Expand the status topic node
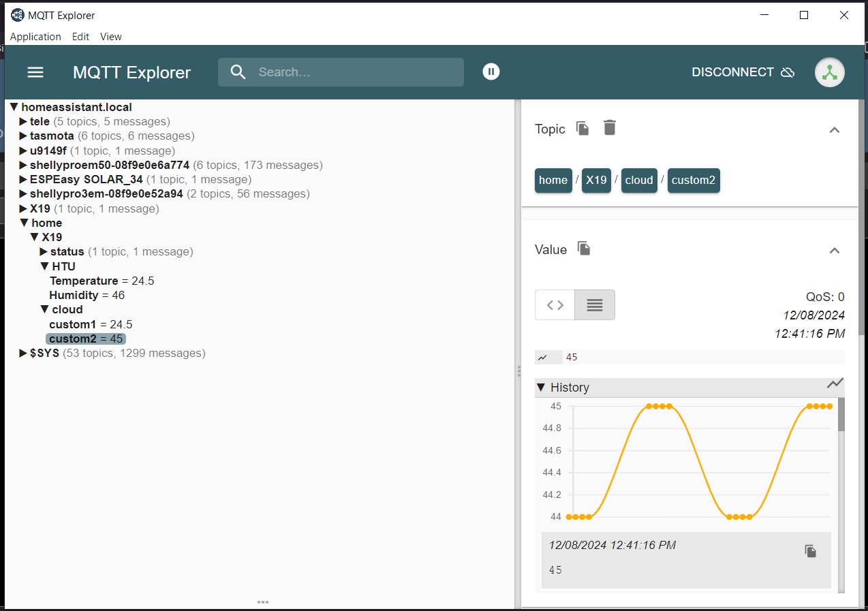This screenshot has width=868, height=611. 44,252
